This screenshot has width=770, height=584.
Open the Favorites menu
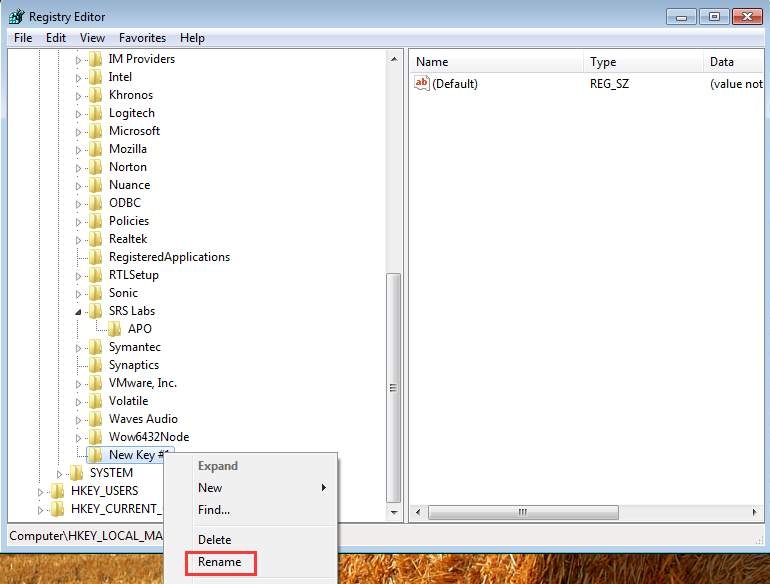pyautogui.click(x=142, y=38)
